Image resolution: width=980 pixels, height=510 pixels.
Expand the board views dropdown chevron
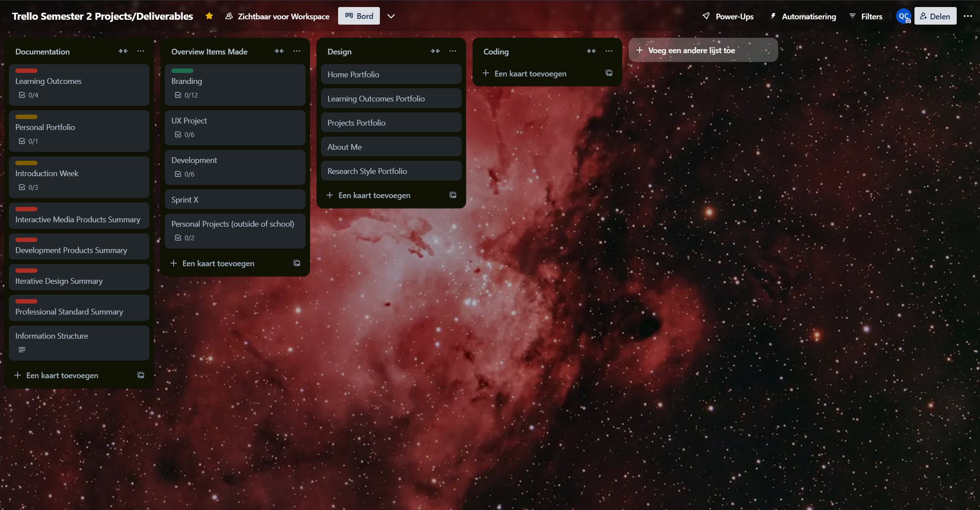pyautogui.click(x=391, y=16)
